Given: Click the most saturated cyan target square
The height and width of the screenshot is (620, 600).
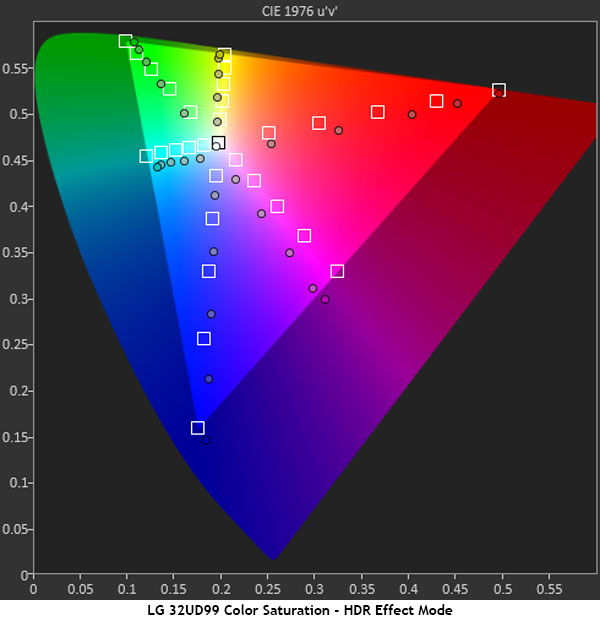Looking at the screenshot, I should tap(146, 156).
